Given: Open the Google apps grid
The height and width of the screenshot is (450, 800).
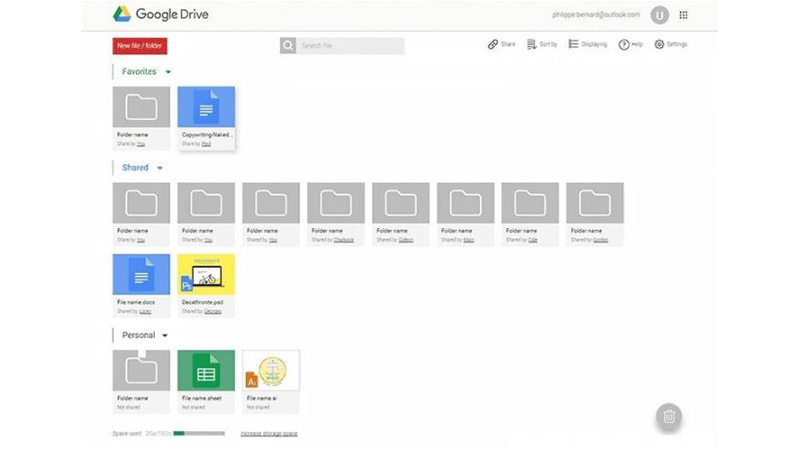Looking at the screenshot, I should click(683, 15).
